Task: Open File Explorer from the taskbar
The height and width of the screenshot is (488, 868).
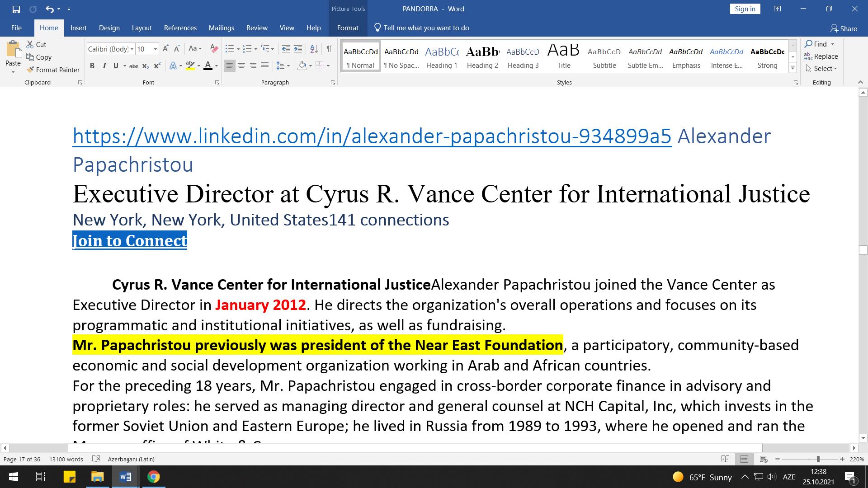Action: [97, 477]
